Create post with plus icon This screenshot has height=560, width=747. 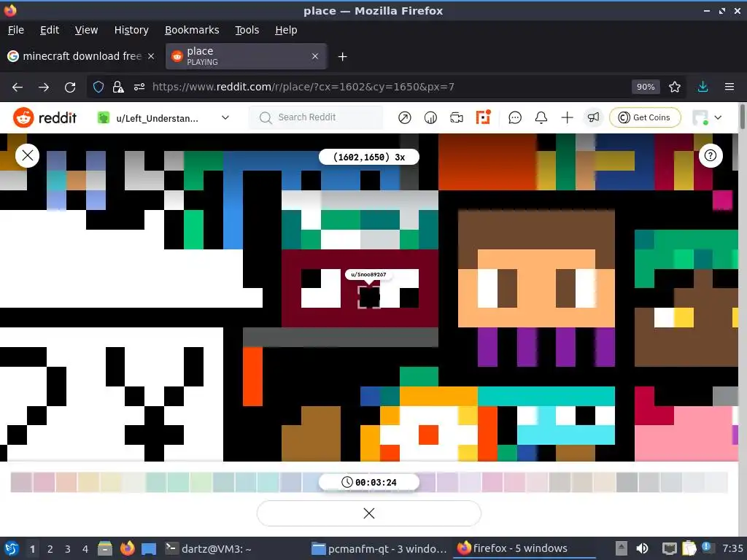[567, 117]
